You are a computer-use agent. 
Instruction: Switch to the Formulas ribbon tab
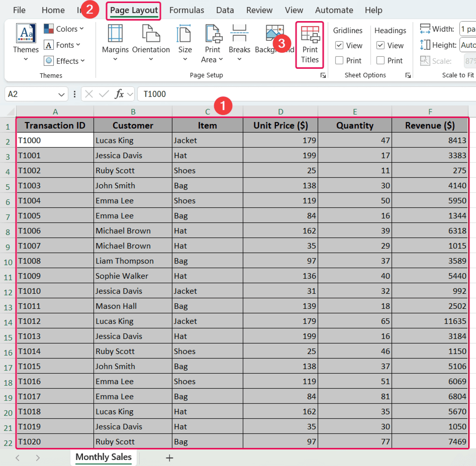pos(187,10)
